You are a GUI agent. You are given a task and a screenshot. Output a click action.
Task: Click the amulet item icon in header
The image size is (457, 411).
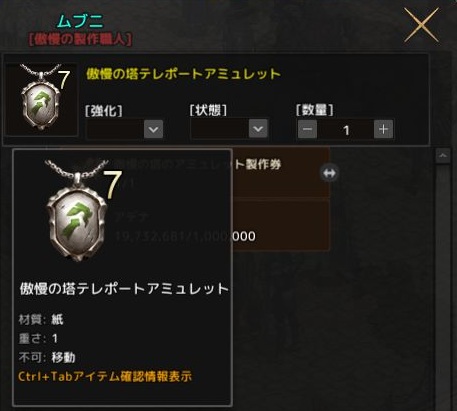pyautogui.click(x=42, y=99)
